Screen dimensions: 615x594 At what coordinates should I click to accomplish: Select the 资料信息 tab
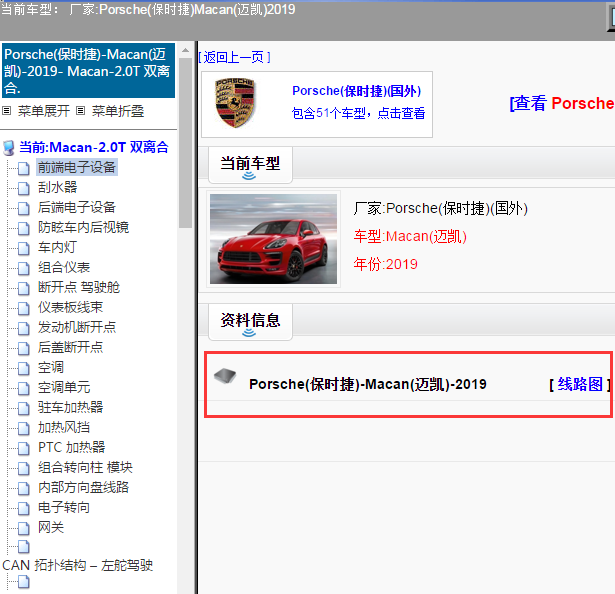[x=250, y=322]
